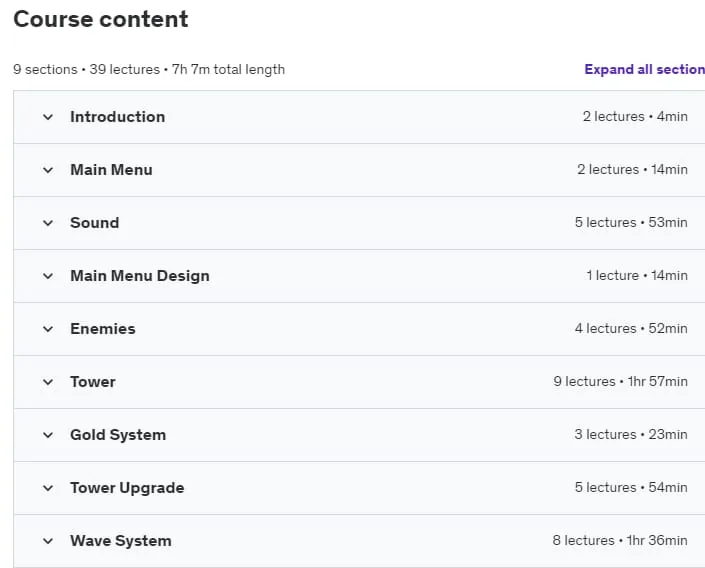
Task: Open the Main Menu Design chevron
Action: coord(48,276)
